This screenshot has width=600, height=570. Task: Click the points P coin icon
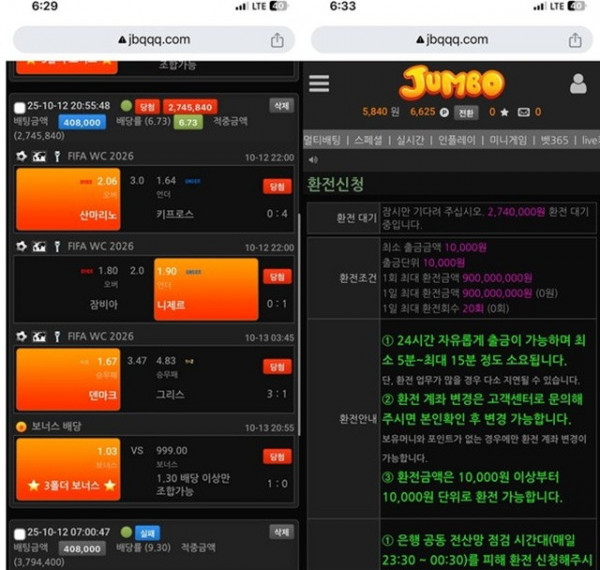pyautogui.click(x=443, y=112)
